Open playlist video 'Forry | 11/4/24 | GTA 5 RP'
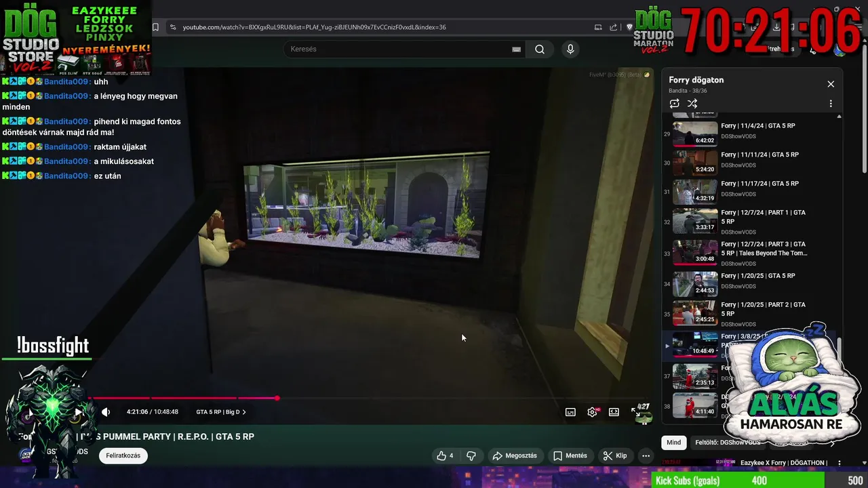868x488 pixels. [757, 126]
